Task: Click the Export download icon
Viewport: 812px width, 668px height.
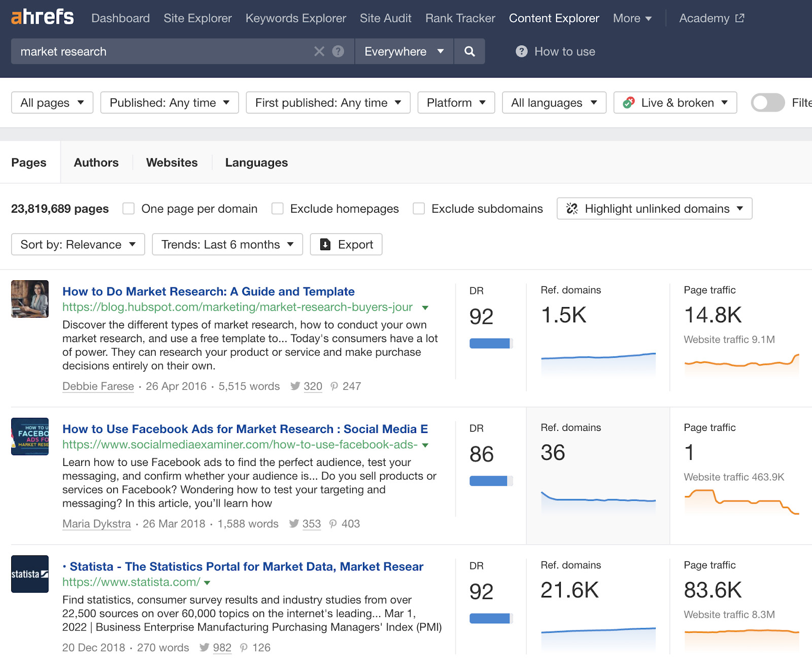Action: pos(325,245)
